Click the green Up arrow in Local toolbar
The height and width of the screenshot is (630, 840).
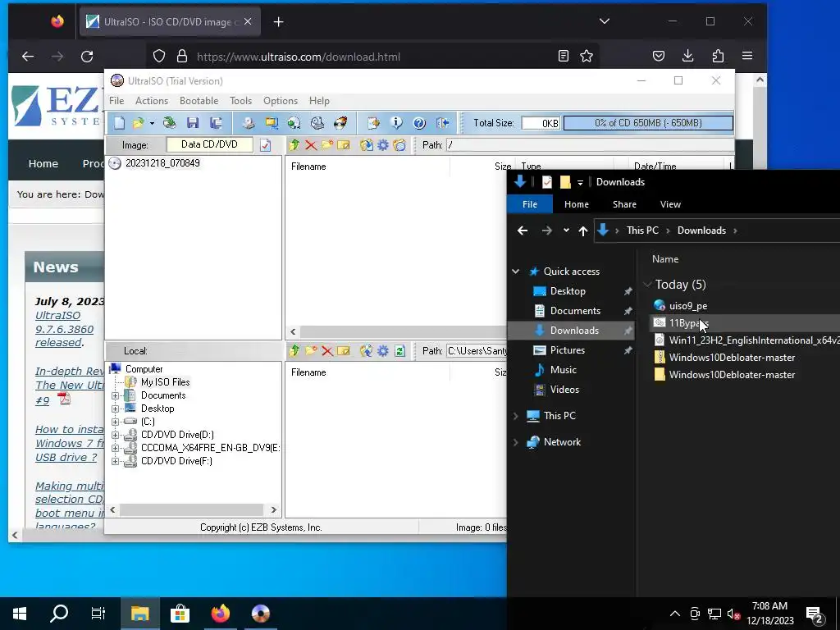tap(294, 351)
